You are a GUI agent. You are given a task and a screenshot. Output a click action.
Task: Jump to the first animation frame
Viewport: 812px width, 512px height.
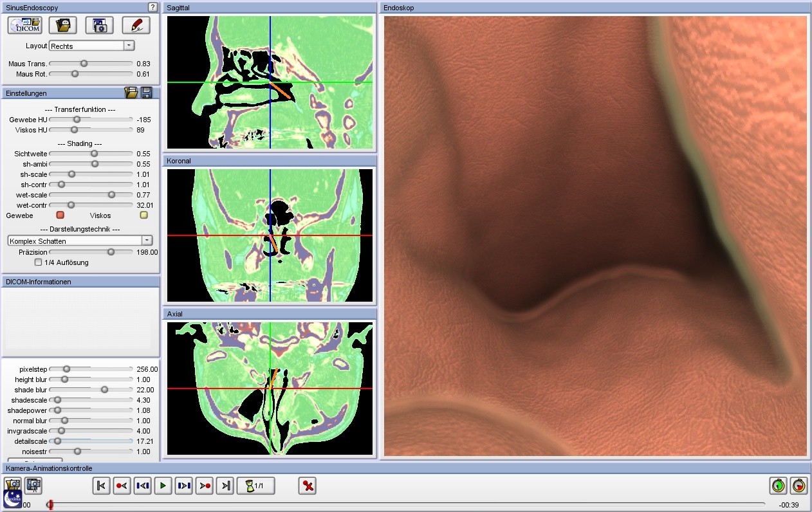pos(101,486)
